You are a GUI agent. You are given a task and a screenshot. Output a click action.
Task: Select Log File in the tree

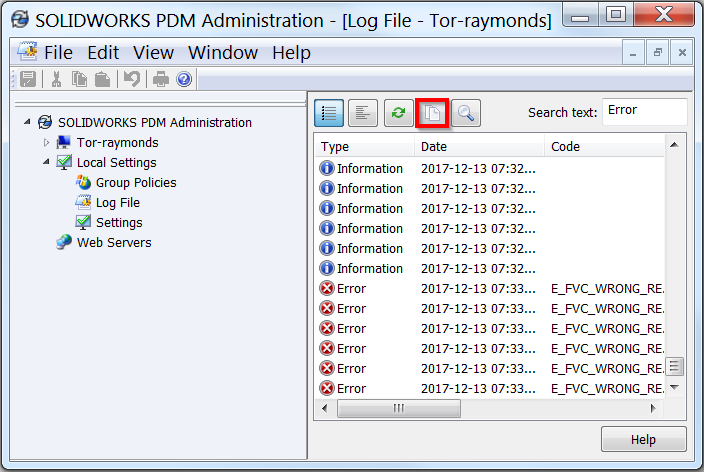click(118, 203)
